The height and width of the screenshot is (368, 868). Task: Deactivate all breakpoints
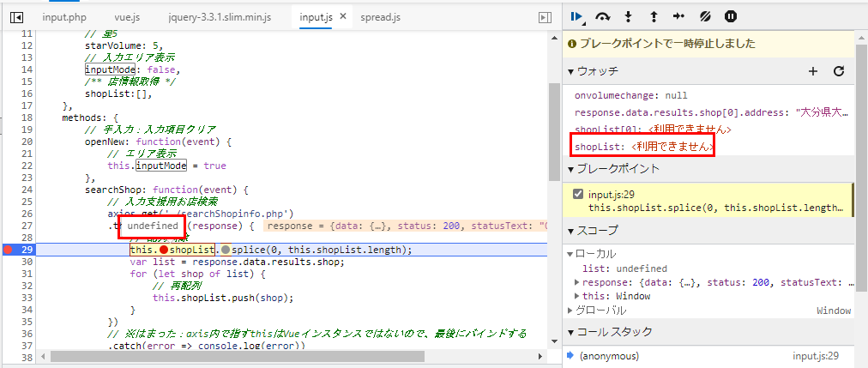pos(705,15)
